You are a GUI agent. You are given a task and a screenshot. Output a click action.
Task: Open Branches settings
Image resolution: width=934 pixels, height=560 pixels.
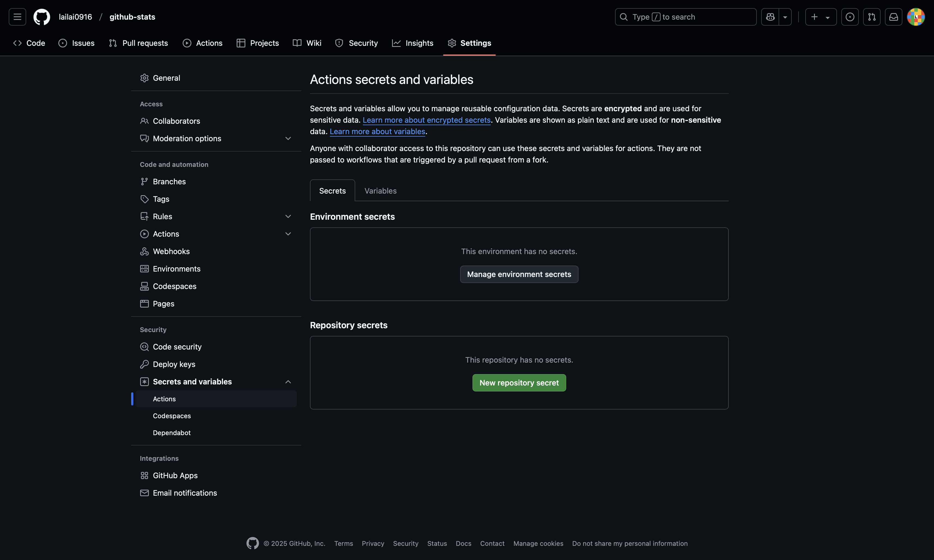[x=216, y=182]
